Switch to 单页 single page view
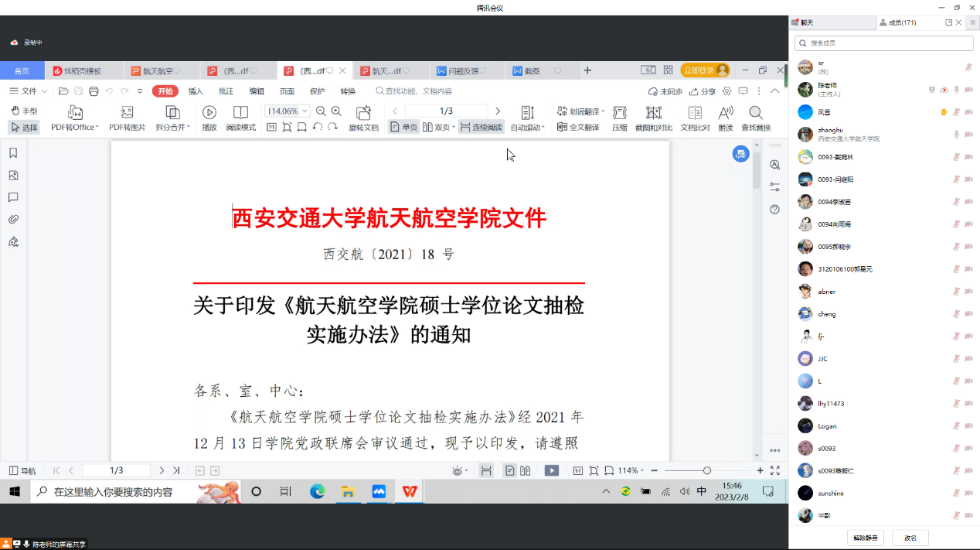This screenshot has height=550, width=980. 403,127
